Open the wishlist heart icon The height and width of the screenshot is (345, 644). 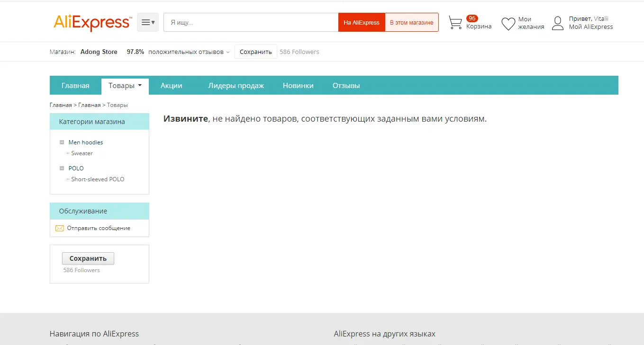[x=508, y=24]
